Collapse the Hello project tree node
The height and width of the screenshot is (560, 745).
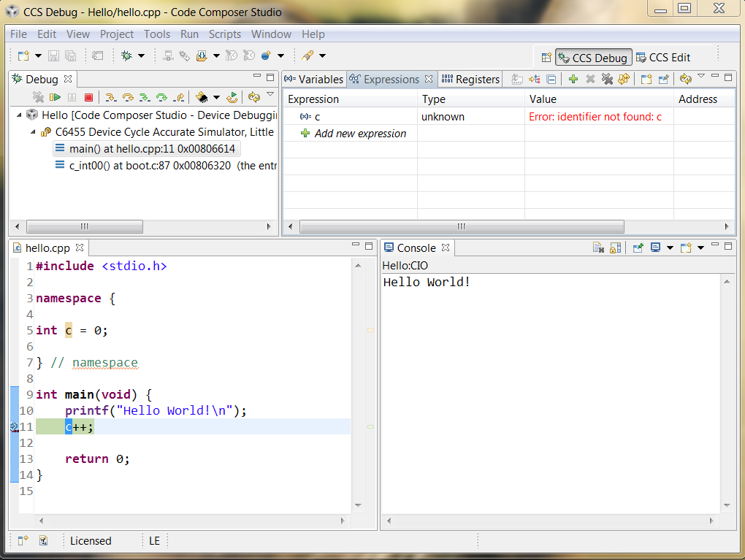tap(19, 115)
